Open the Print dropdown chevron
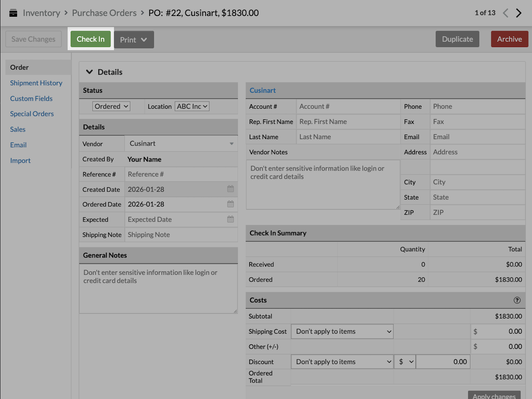Image resolution: width=532 pixels, height=399 pixels. tap(144, 39)
